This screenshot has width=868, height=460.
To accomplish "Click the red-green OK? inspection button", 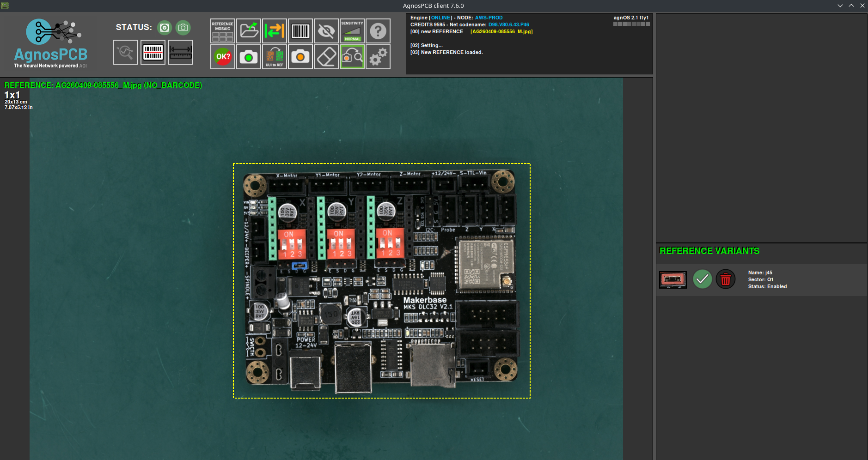I will (x=223, y=57).
